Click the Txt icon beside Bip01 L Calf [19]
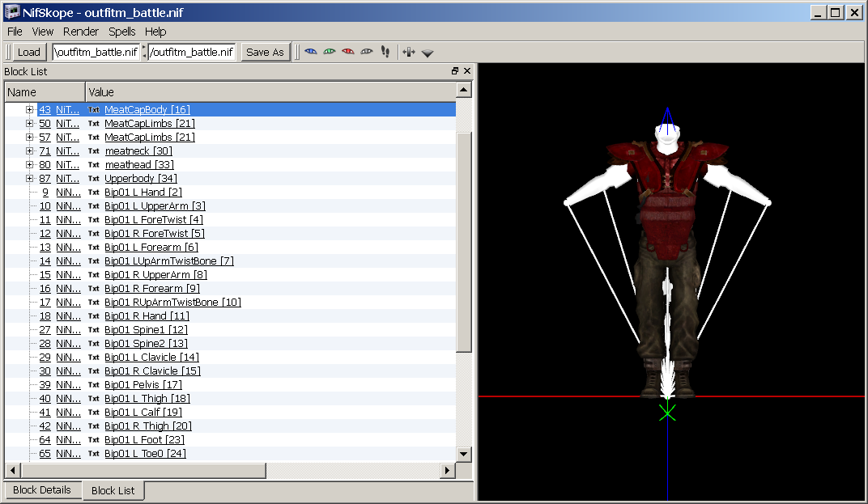The image size is (868, 504). coord(94,413)
